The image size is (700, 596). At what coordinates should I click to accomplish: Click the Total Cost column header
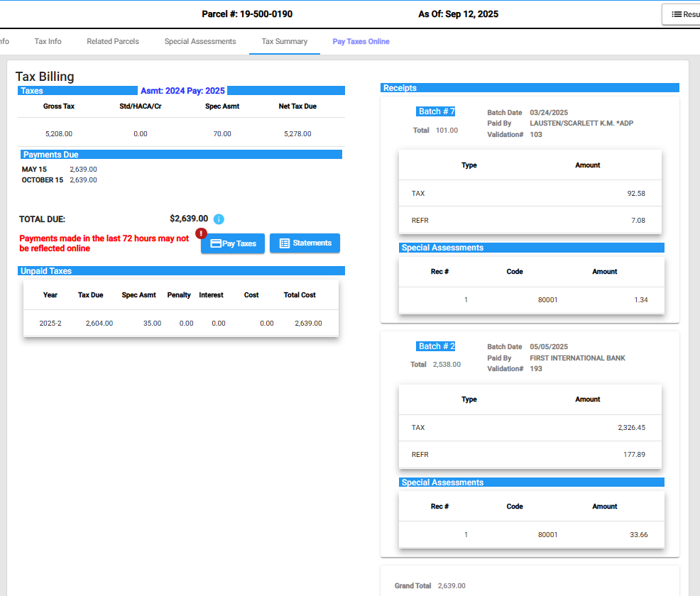pyautogui.click(x=300, y=295)
